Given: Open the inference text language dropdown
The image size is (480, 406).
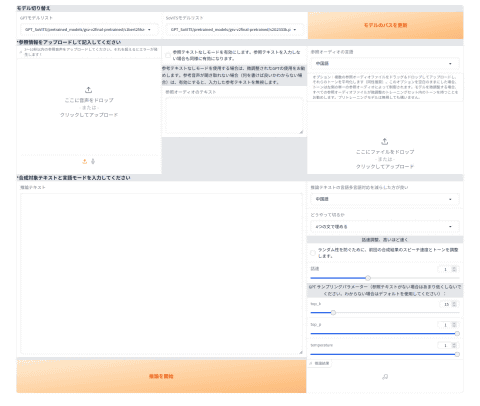Looking at the screenshot, I should (385, 199).
